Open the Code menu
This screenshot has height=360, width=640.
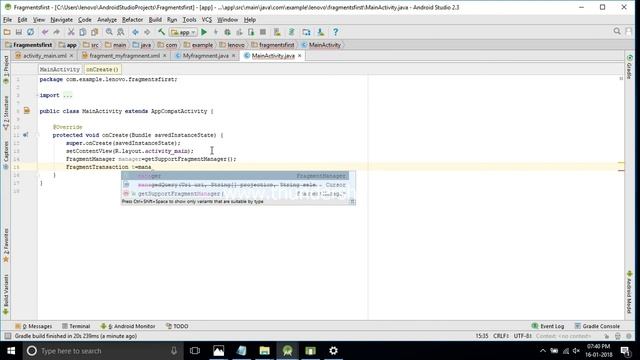pyautogui.click(x=85, y=20)
